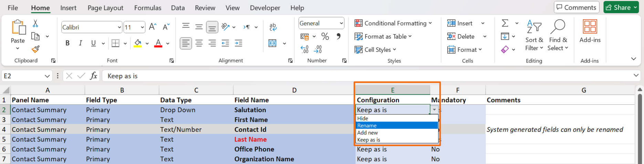Click the AutoSum sigma icon
The height and width of the screenshot is (164, 644).
click(505, 23)
